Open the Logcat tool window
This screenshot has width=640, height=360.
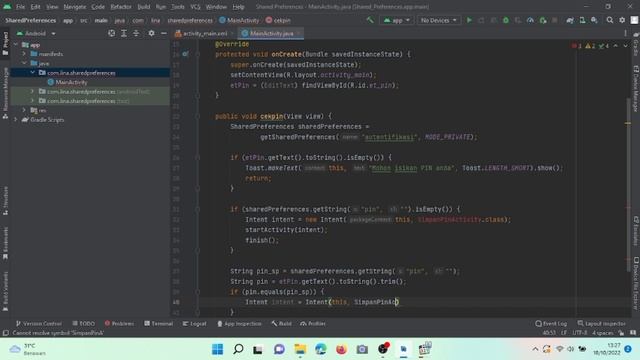point(195,323)
